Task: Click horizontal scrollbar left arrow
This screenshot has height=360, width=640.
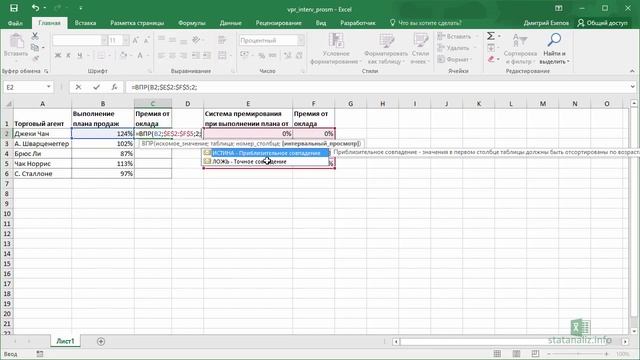Action: 396,341
